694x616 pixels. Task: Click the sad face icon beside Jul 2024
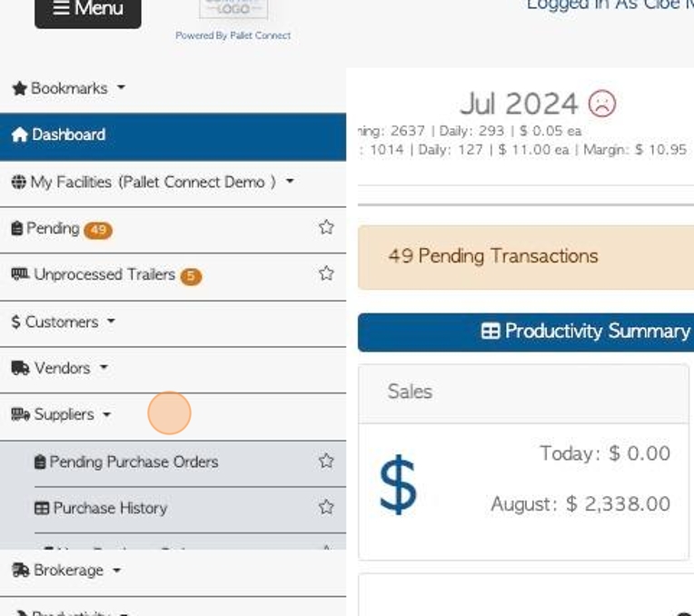click(601, 104)
